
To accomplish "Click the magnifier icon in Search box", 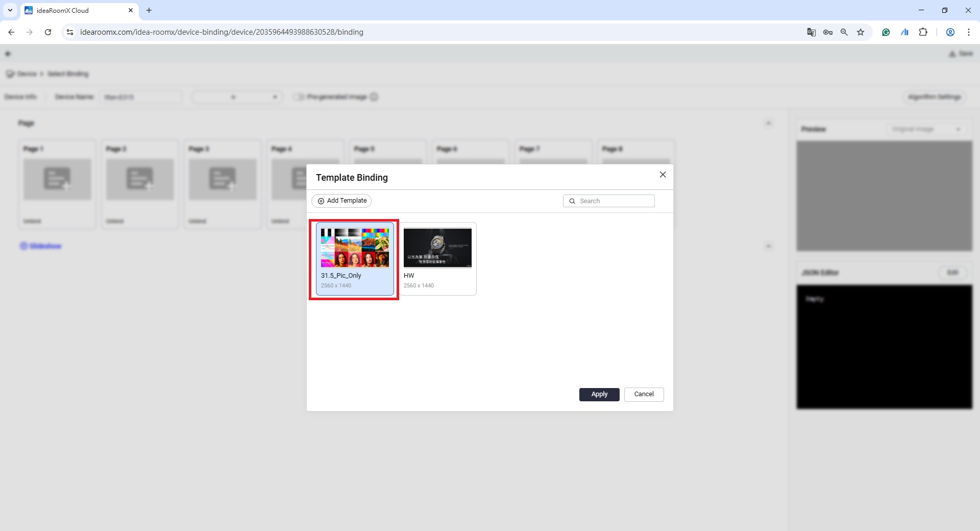I will pos(572,201).
